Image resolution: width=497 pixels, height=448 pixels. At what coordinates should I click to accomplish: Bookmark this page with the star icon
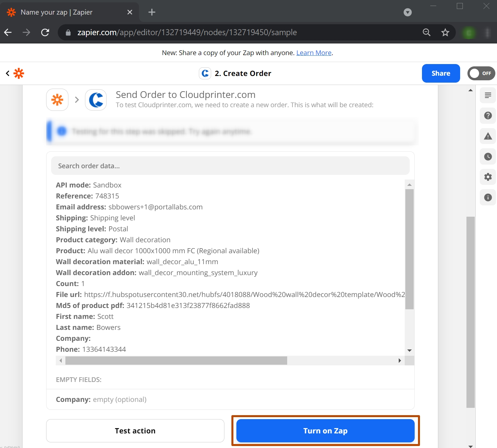tap(445, 32)
